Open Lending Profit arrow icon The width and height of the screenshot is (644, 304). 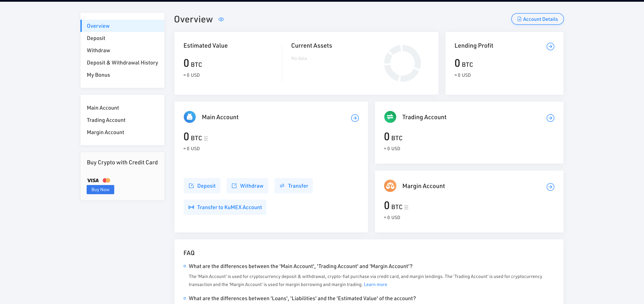click(550, 46)
